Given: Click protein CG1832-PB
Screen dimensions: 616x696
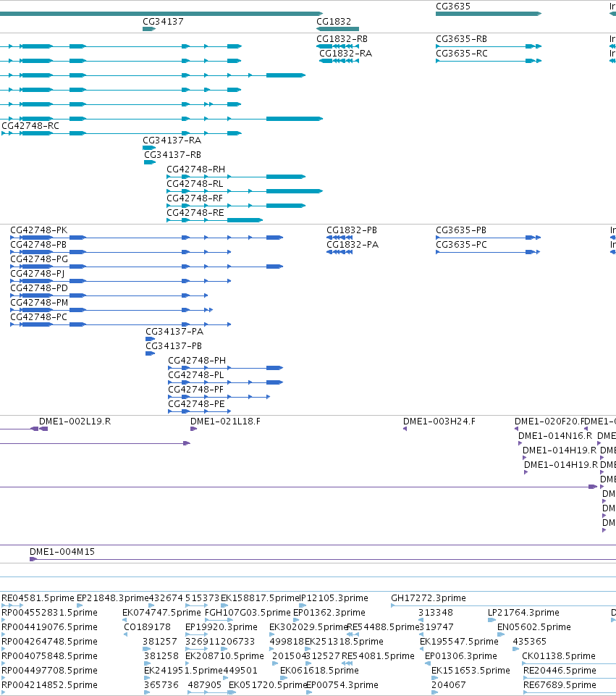Looking at the screenshot, I should click(x=352, y=230).
